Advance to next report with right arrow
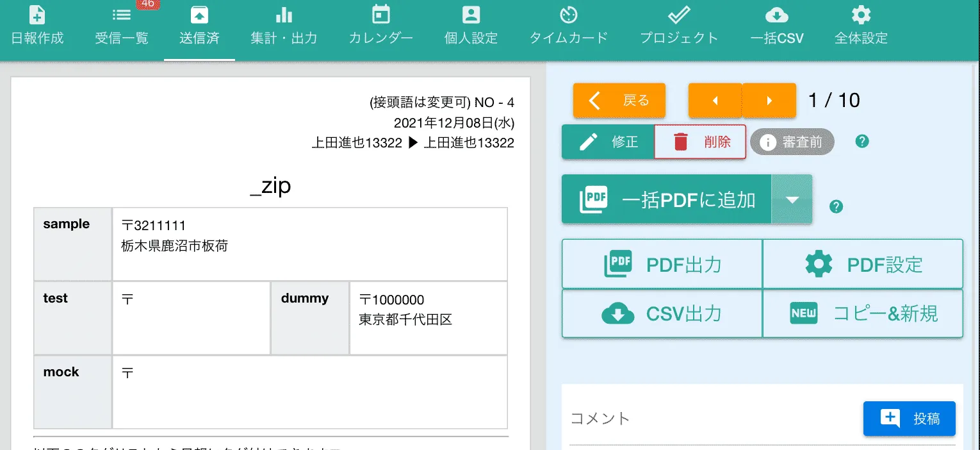This screenshot has width=980, height=450. click(768, 101)
